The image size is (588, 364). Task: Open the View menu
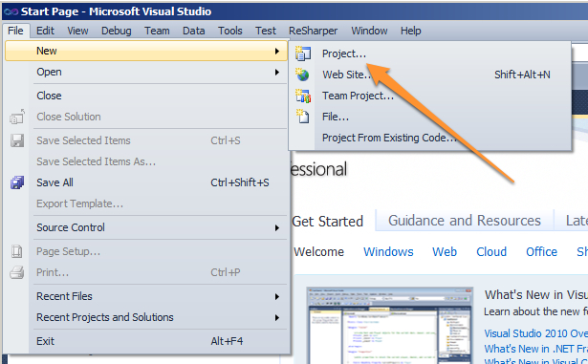77,31
